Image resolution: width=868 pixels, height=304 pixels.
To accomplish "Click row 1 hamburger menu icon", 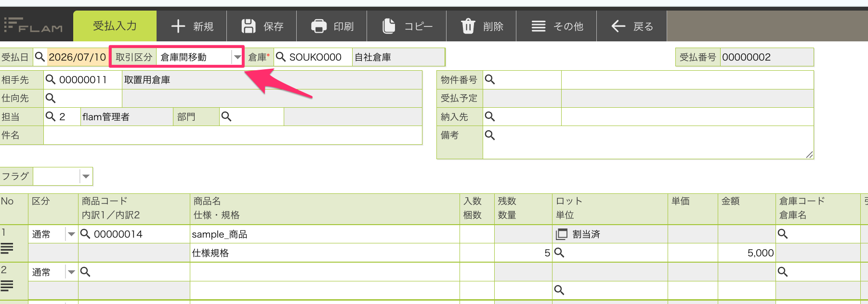I will click(x=7, y=248).
